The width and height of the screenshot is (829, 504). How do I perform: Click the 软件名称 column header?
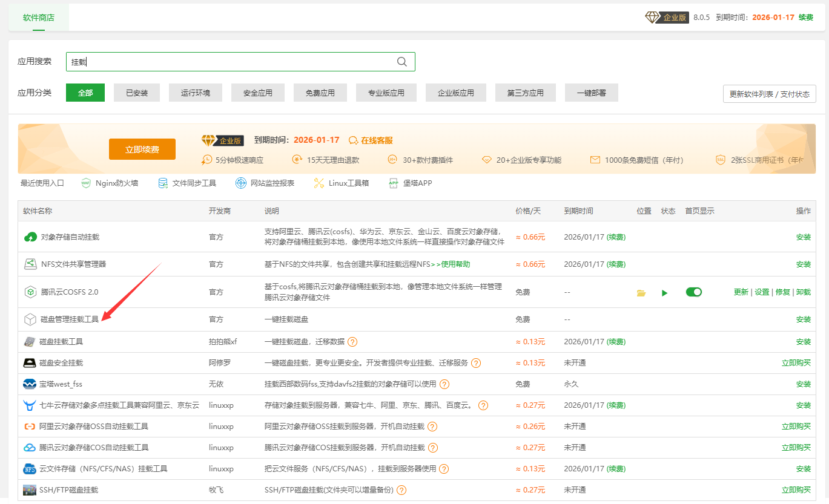[x=38, y=211]
